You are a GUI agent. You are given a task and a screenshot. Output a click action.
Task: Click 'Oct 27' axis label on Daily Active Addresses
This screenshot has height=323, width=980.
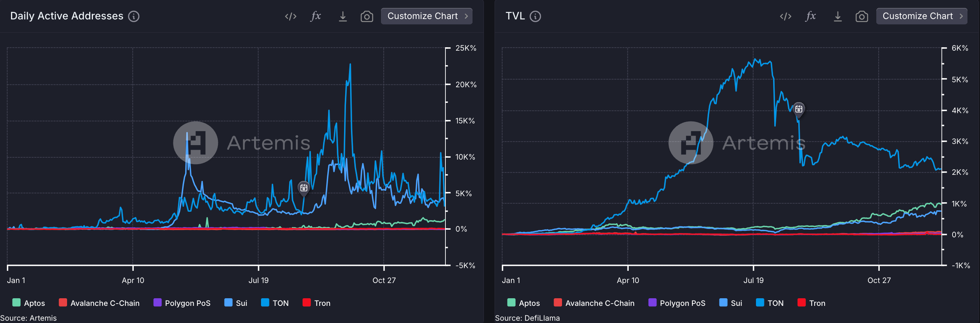[384, 280]
